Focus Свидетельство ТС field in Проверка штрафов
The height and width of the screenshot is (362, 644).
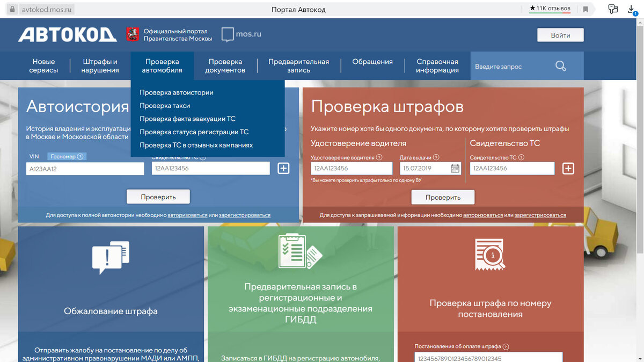[512, 168]
